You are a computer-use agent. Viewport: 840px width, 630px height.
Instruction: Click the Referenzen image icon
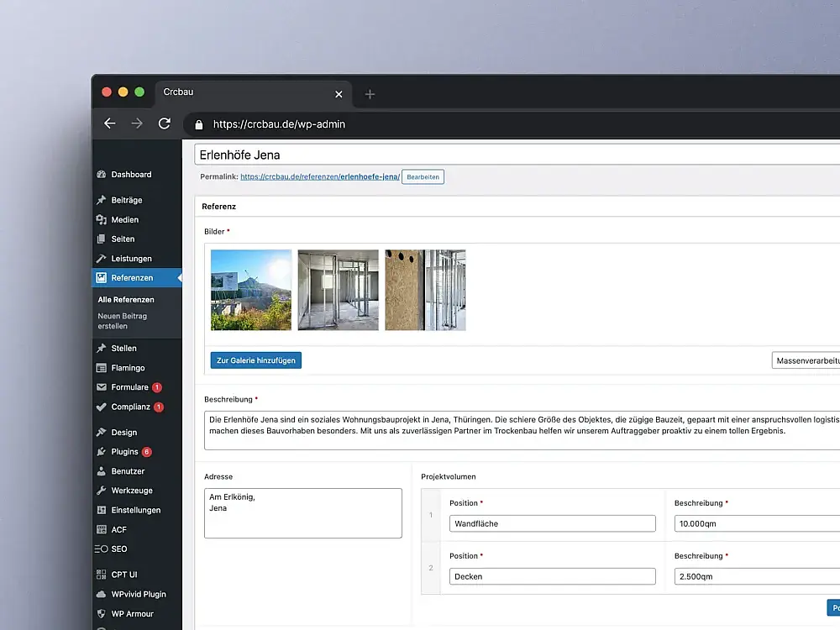point(102,277)
